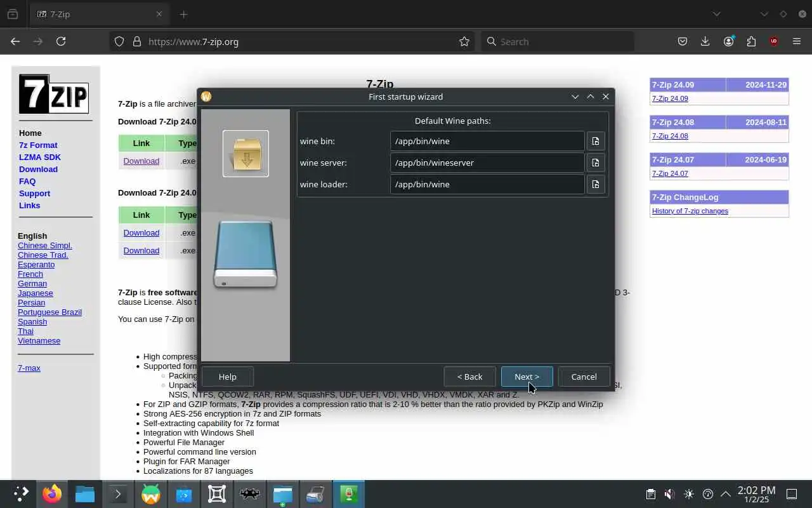This screenshot has width=812, height=508.
Task: Browse for the wine loader path
Action: click(596, 184)
